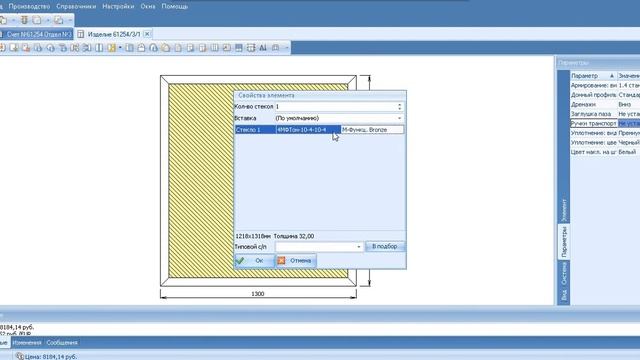This screenshot has height=360, width=640.
Task: Click the Цена: 8184,14 руб. status text
Action: coord(51,357)
